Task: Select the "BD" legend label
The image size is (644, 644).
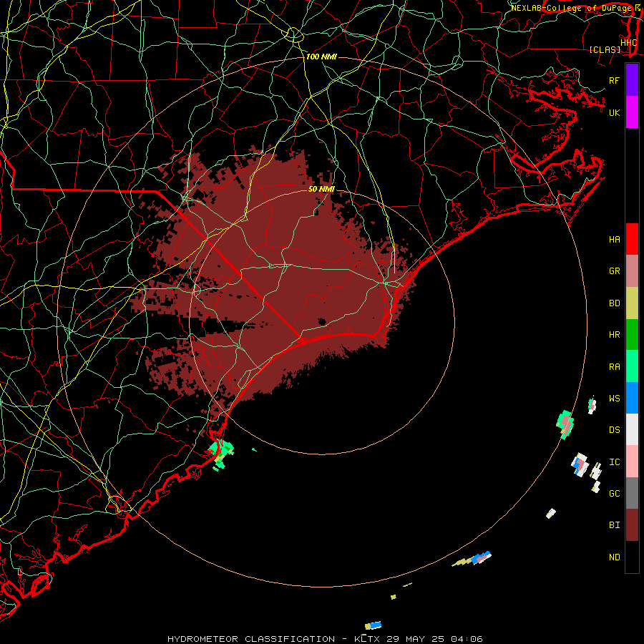Action: pos(615,303)
